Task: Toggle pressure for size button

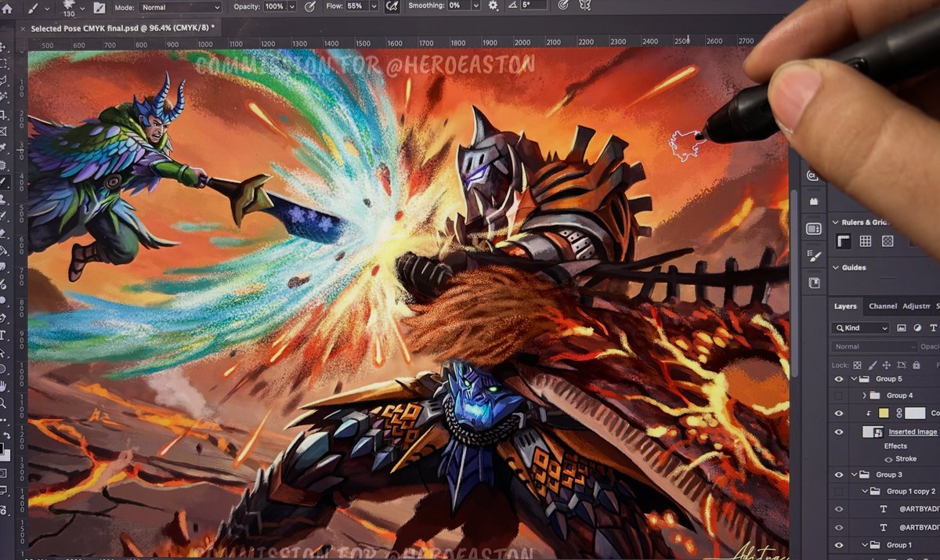Action: click(x=562, y=6)
